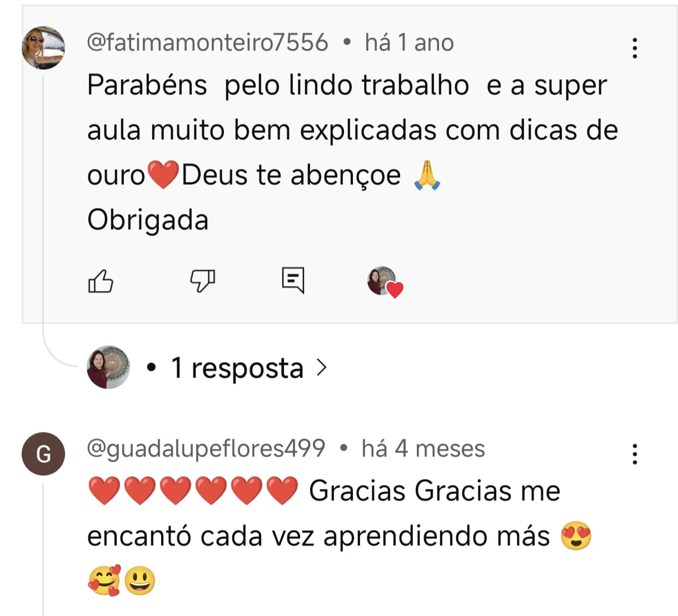Open the @fatimamonteiro7556 channel link

coord(207,43)
